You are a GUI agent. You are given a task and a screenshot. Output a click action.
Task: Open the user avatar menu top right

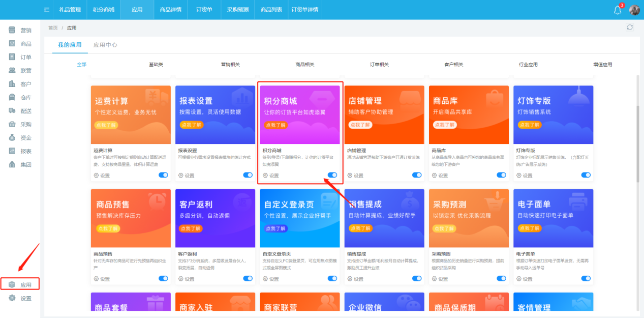(x=634, y=10)
